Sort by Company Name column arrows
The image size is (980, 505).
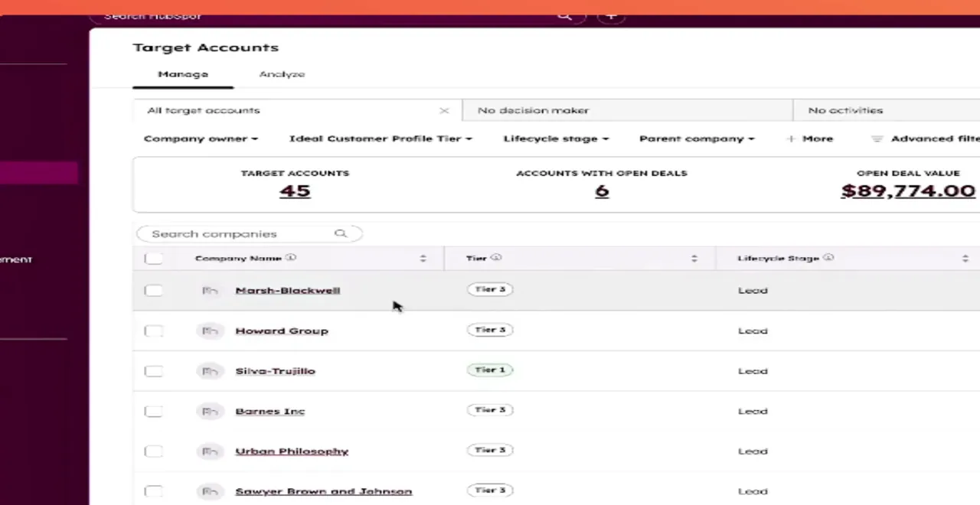pyautogui.click(x=423, y=259)
